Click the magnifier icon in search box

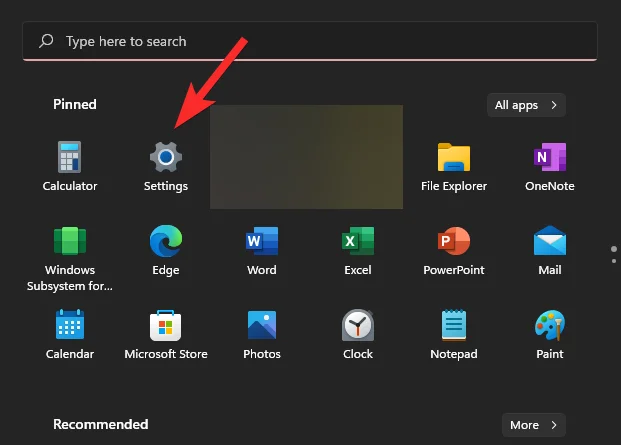click(x=46, y=41)
